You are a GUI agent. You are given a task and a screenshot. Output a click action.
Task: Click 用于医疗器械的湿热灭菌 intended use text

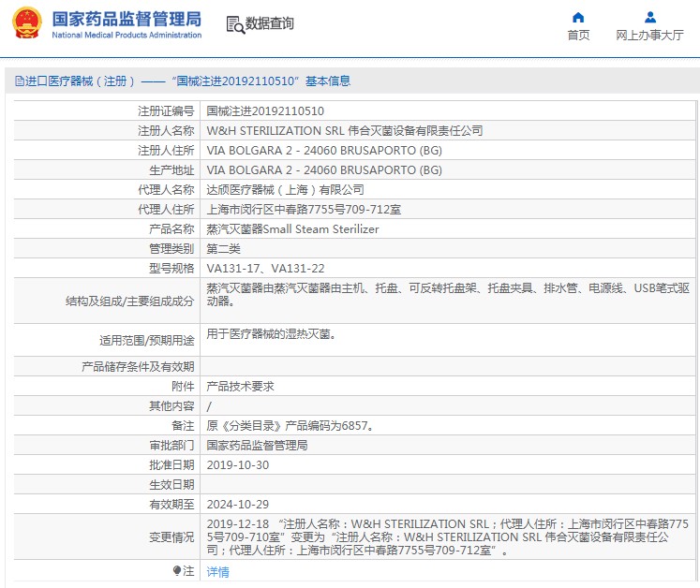coord(271,333)
